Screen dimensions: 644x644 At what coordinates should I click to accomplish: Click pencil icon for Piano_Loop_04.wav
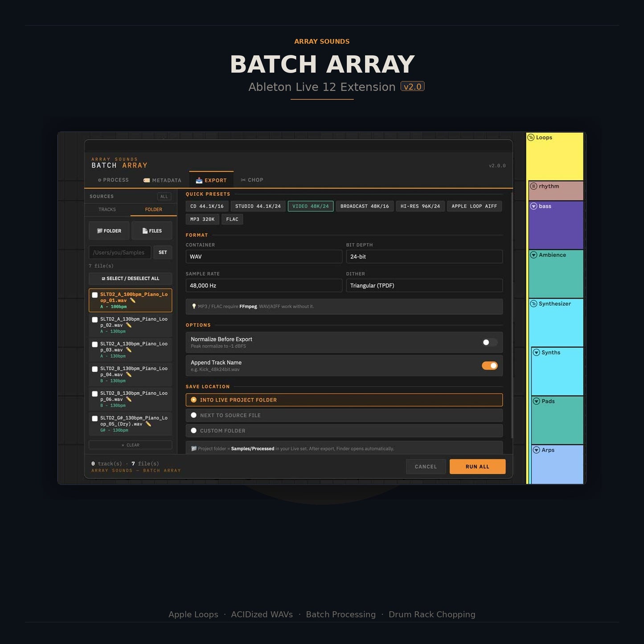(129, 375)
